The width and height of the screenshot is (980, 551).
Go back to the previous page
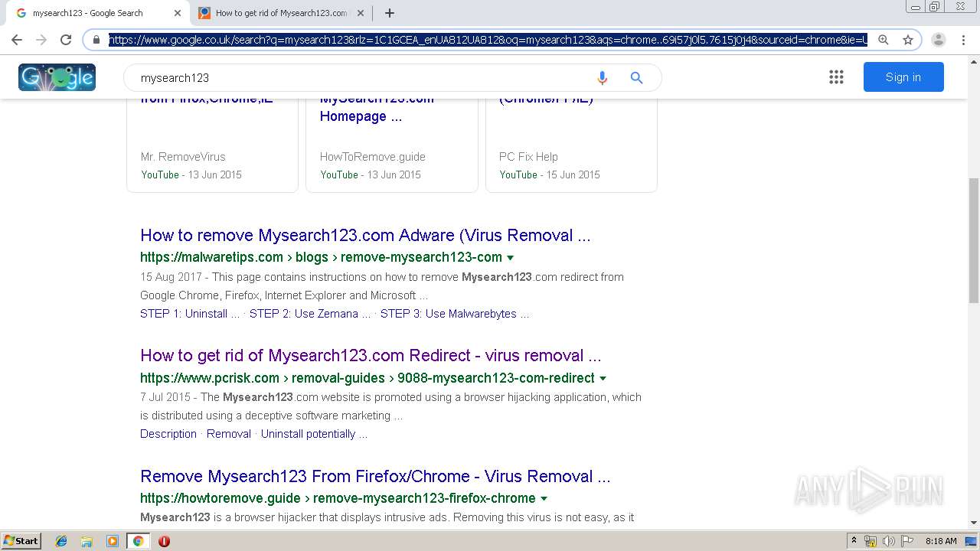tap(17, 40)
